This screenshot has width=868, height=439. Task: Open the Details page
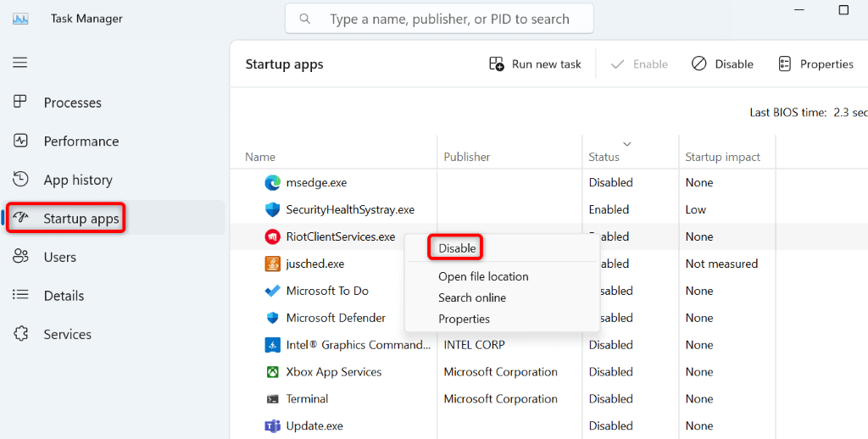coord(64,296)
